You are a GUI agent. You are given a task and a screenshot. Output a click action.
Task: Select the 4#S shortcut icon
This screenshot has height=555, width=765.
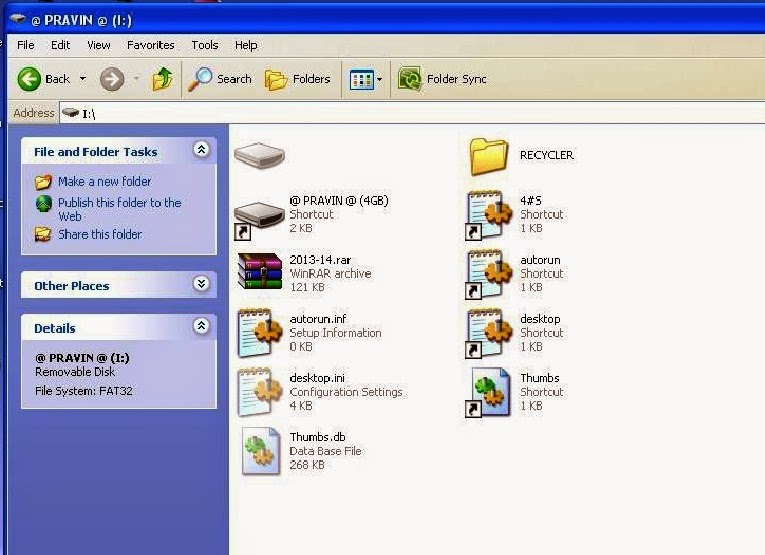489,215
